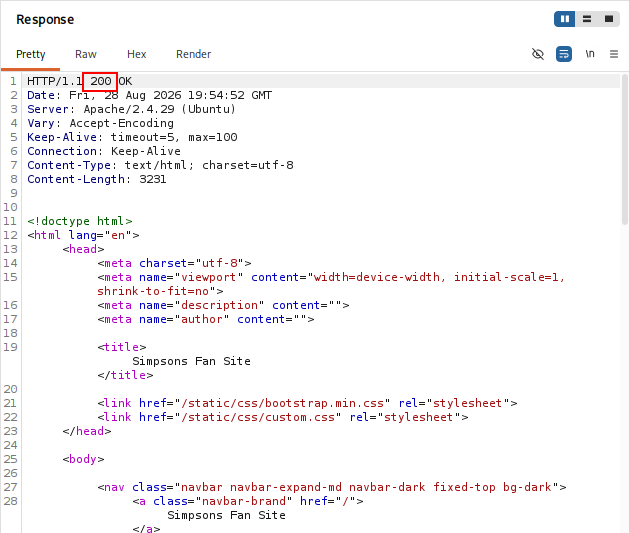Toggle show \n newline characters
The height and width of the screenshot is (533, 629).
[590, 54]
